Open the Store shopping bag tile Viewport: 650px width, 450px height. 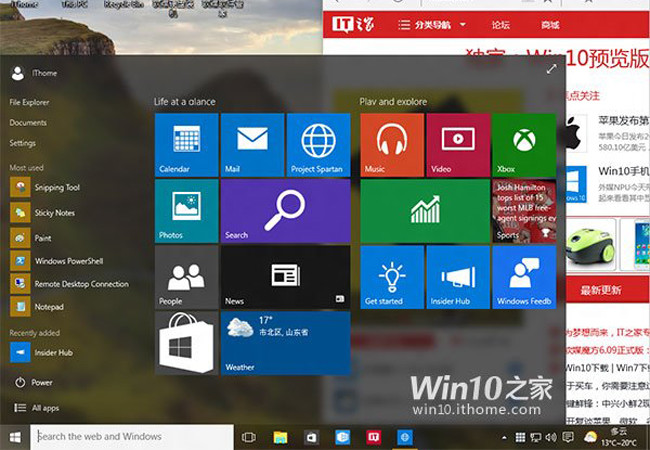[187, 343]
